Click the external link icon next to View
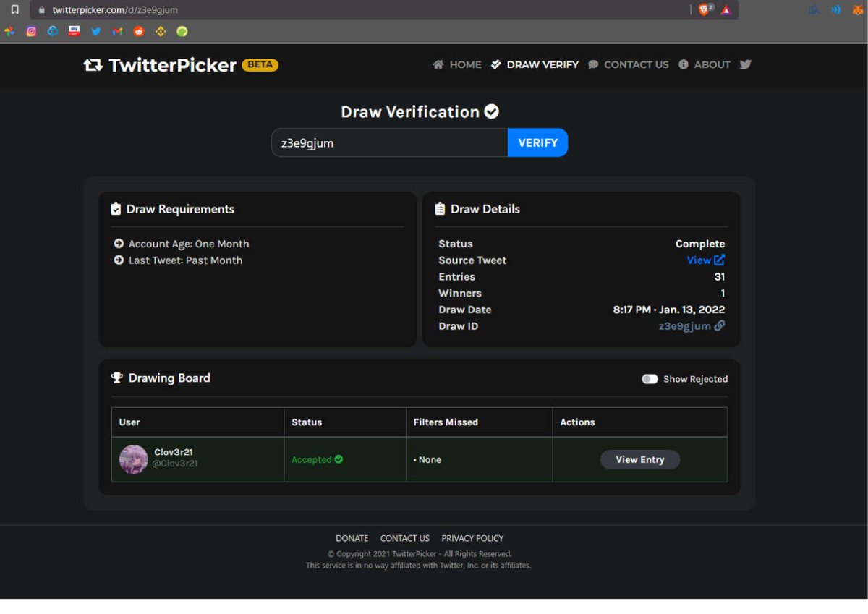 tap(720, 260)
